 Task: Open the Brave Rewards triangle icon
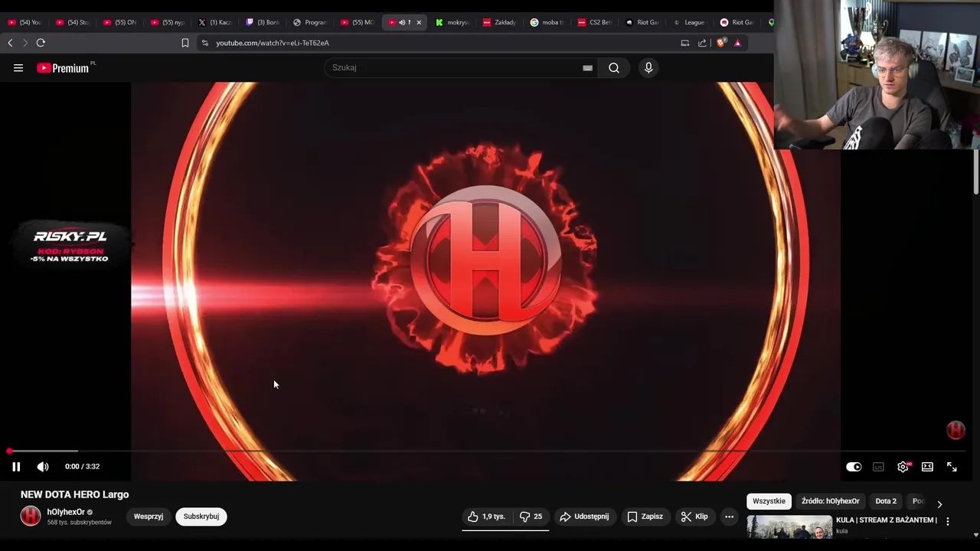pos(737,43)
